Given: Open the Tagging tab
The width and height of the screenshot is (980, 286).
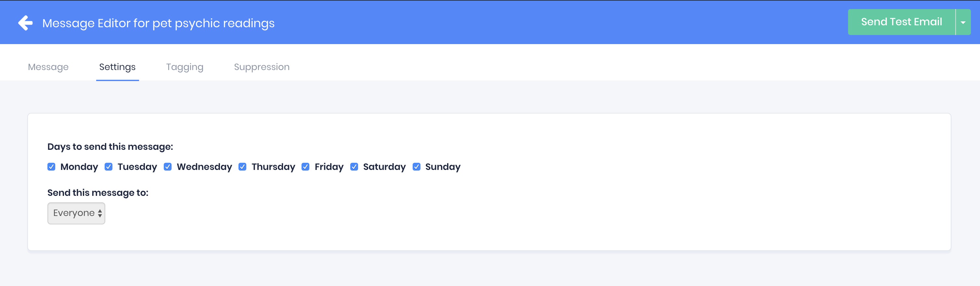Looking at the screenshot, I should point(185,67).
